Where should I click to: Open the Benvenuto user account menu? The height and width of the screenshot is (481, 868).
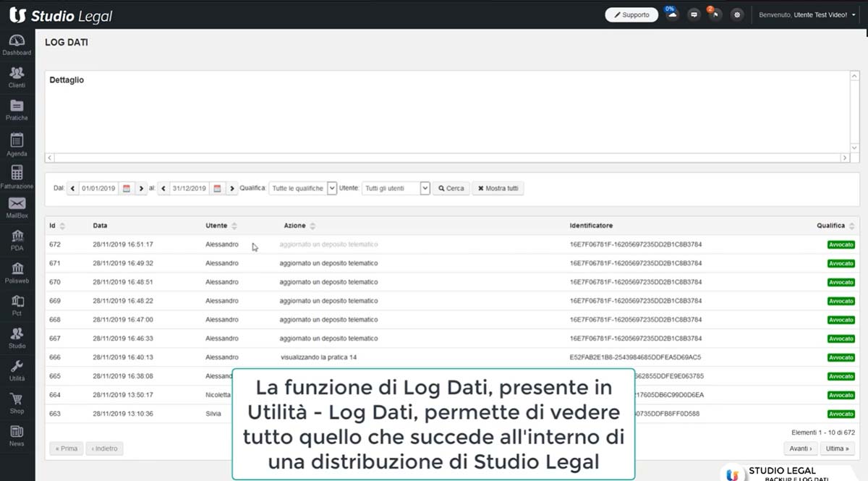[807, 14]
